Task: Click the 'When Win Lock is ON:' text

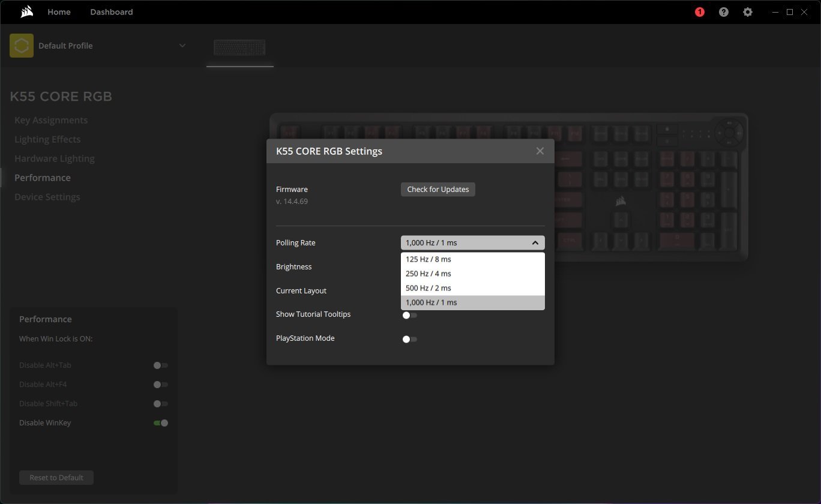Action: coord(56,339)
